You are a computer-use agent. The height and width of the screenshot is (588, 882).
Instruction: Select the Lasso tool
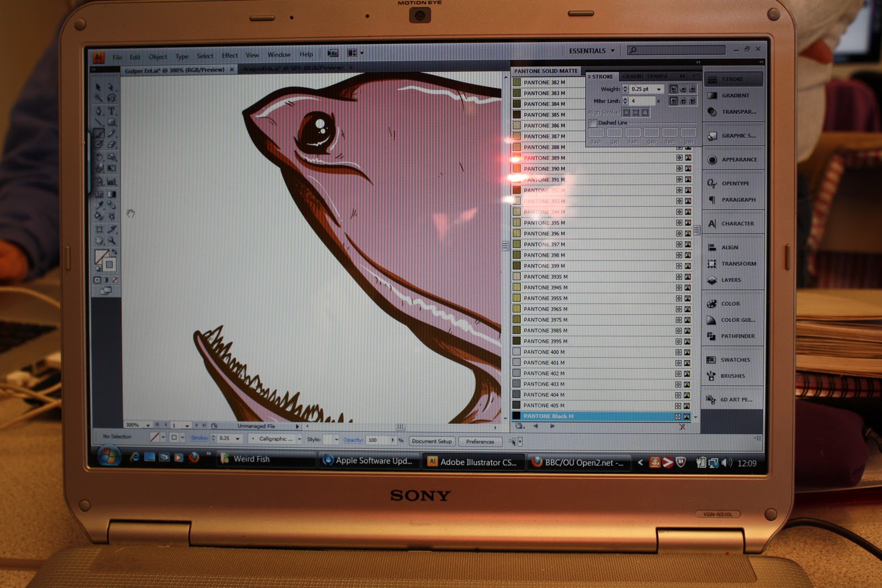click(111, 98)
